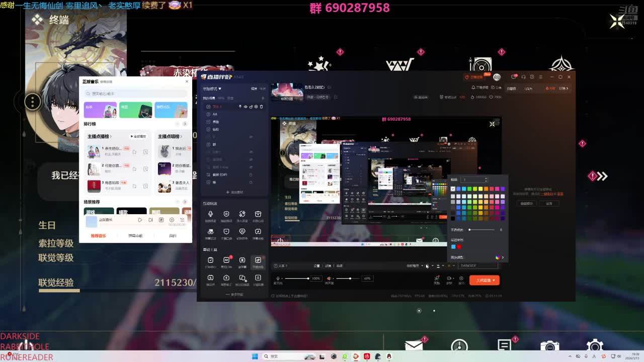
Task: Click the stepper field atop the color palette
Action: tap(474, 179)
